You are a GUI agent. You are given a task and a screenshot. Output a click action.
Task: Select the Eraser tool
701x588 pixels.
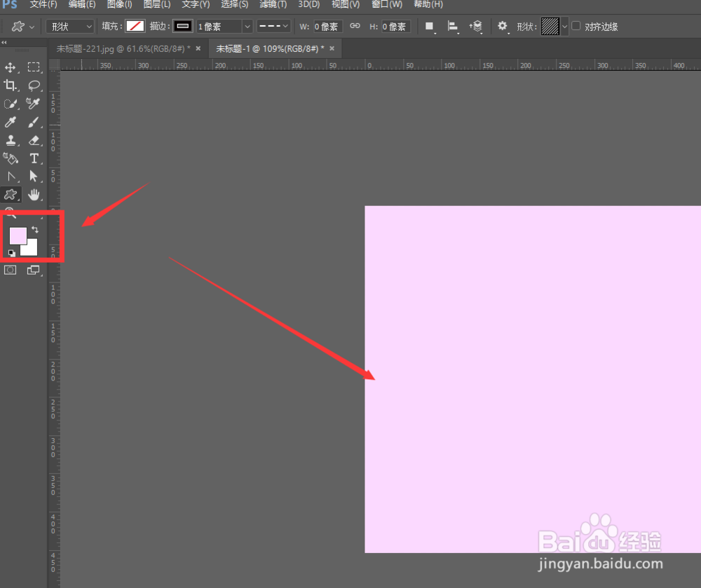coord(34,140)
